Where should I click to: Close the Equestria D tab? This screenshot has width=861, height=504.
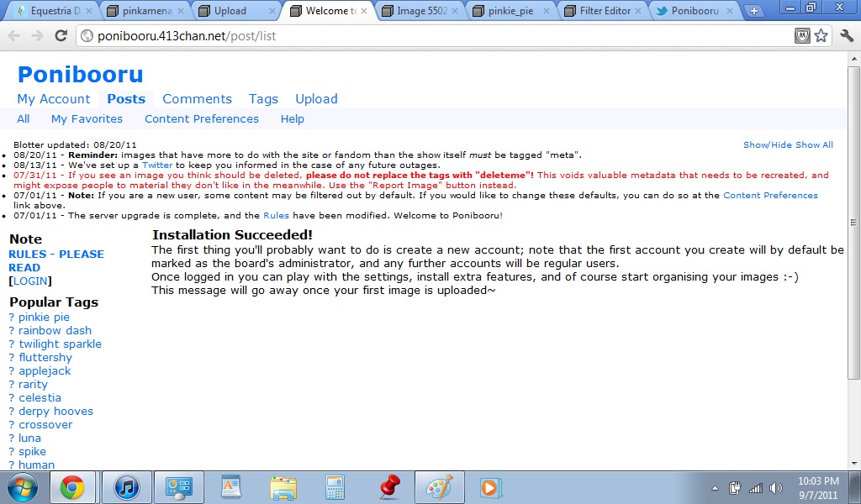(89, 10)
